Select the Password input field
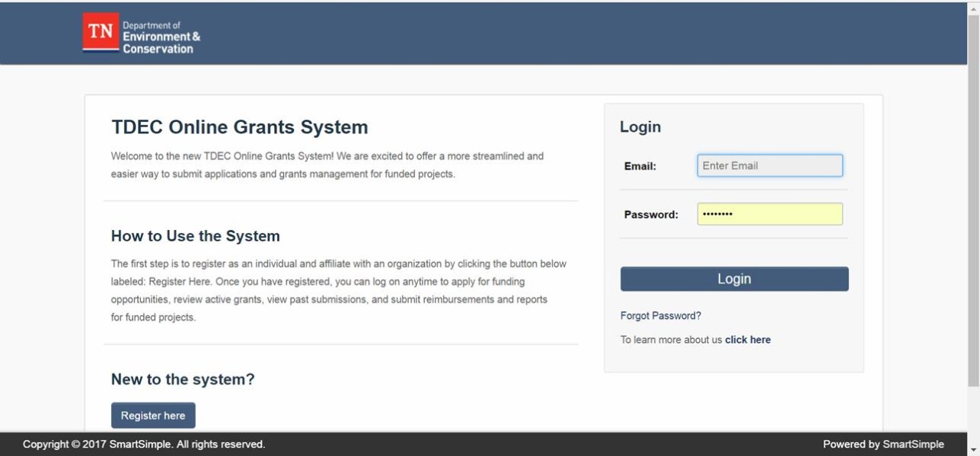 point(769,214)
